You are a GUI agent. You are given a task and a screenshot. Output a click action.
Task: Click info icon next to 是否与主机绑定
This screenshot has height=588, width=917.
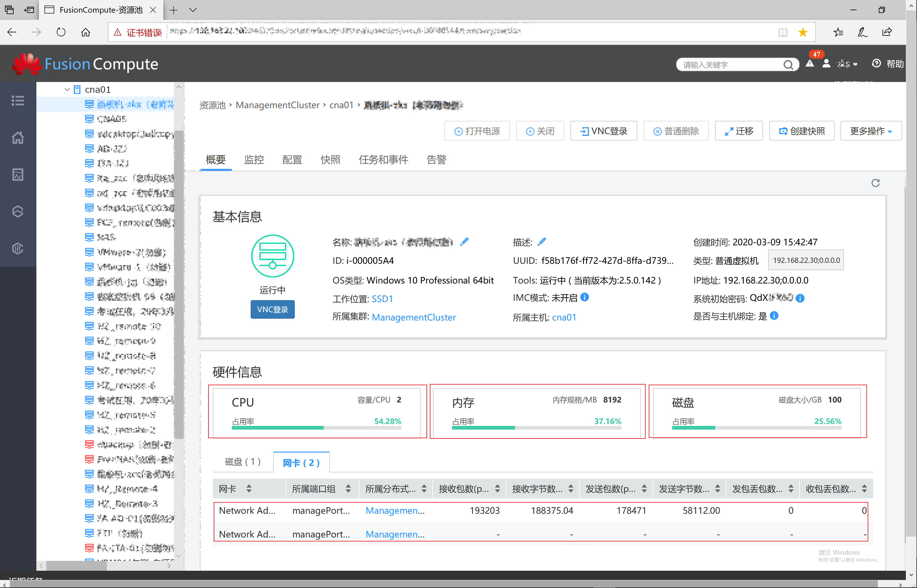point(774,316)
